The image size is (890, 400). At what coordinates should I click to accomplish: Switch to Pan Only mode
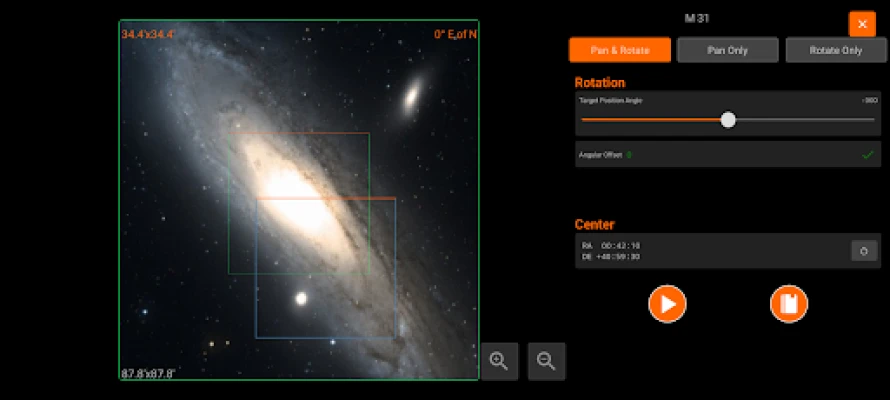(x=727, y=50)
